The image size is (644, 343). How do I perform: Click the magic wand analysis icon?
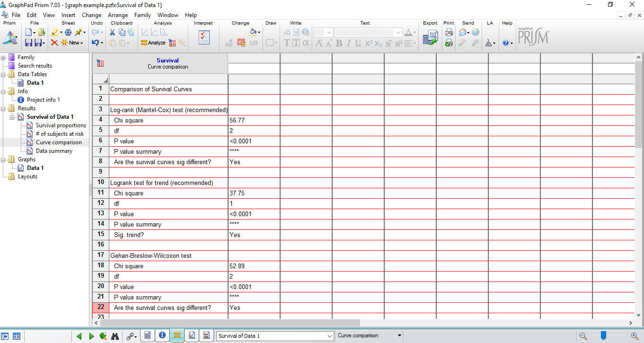[x=182, y=43]
